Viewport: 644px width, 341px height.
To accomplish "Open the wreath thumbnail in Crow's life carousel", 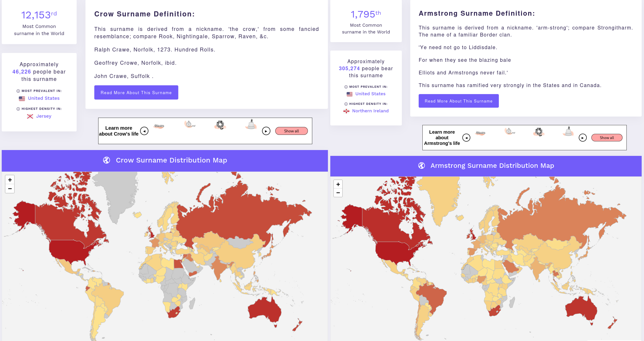I will coord(220,125).
